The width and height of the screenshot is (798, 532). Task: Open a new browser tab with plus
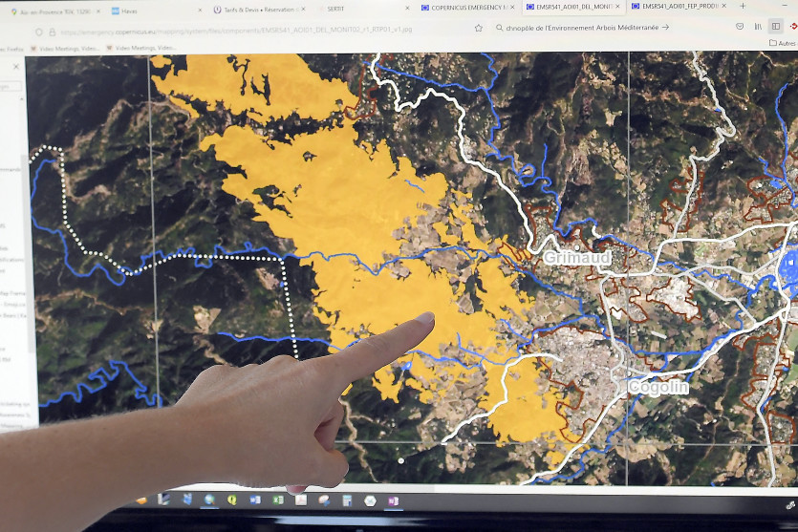pos(742,6)
